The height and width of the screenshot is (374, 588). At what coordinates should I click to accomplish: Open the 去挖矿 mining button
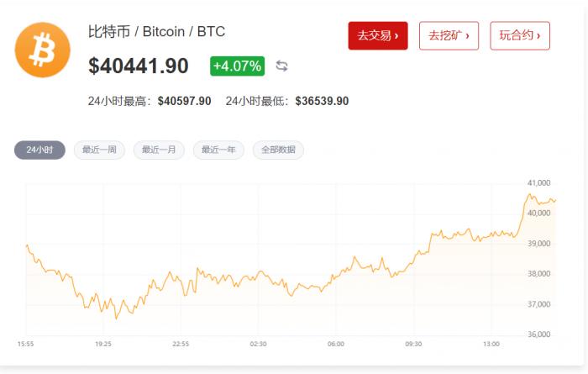449,36
